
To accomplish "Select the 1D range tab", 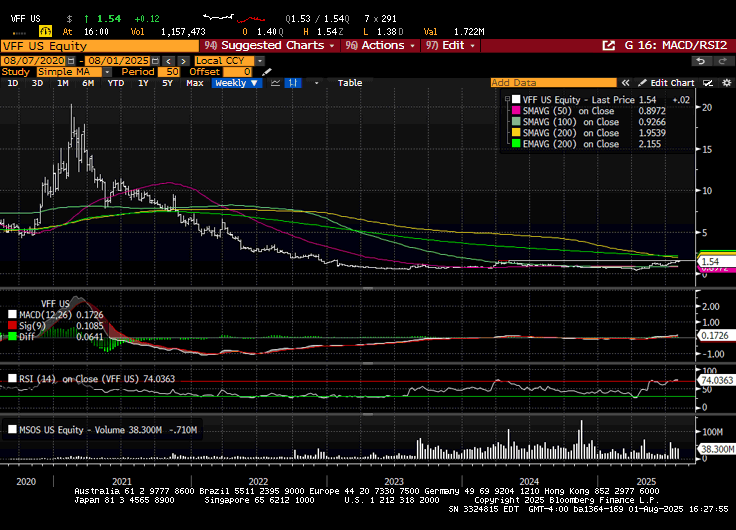I will pos(13,83).
